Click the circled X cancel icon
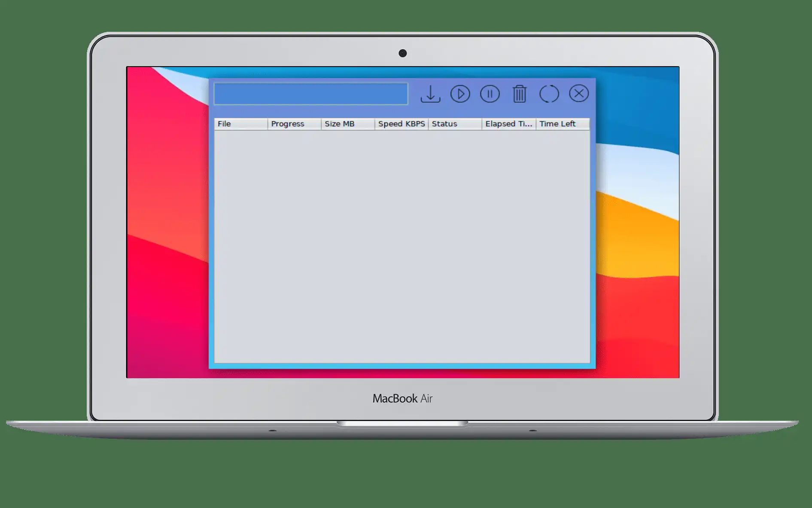Image resolution: width=812 pixels, height=508 pixels. tap(579, 93)
